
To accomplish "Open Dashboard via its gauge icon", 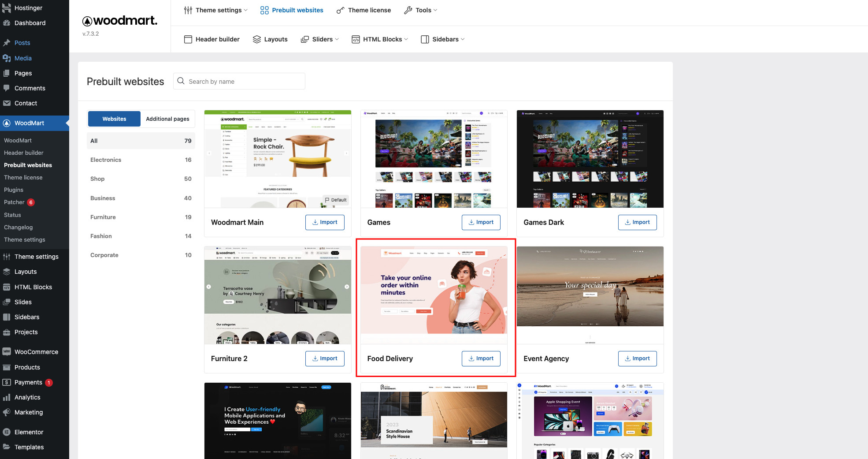I will point(7,23).
